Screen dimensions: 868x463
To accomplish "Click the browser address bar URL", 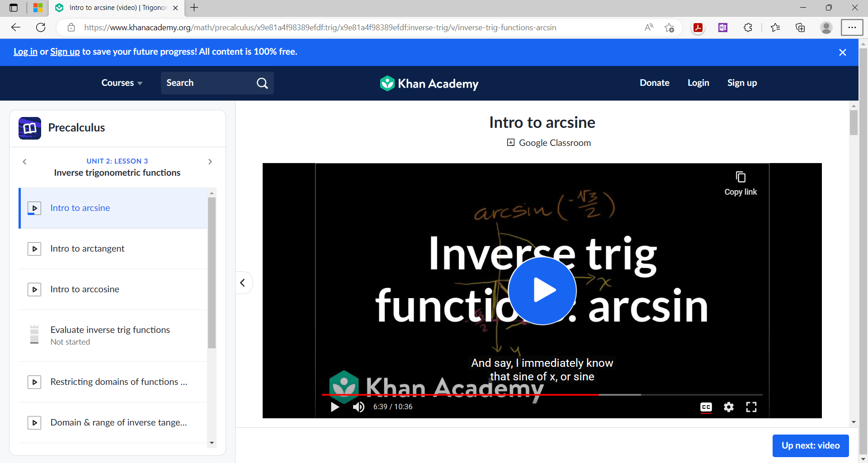I will (x=320, y=28).
